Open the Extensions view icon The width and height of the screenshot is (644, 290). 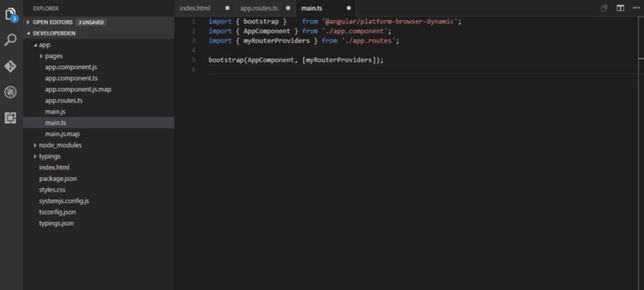(11, 118)
